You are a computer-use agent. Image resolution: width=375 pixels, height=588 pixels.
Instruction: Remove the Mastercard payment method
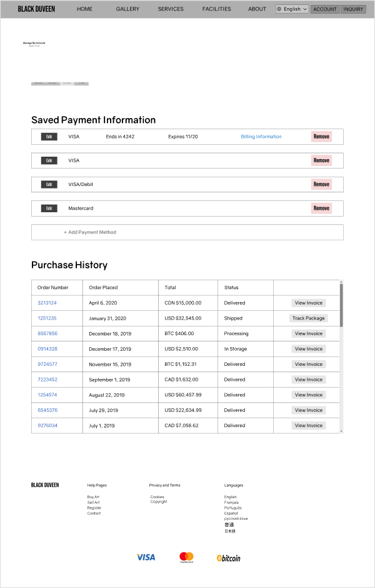tap(321, 208)
